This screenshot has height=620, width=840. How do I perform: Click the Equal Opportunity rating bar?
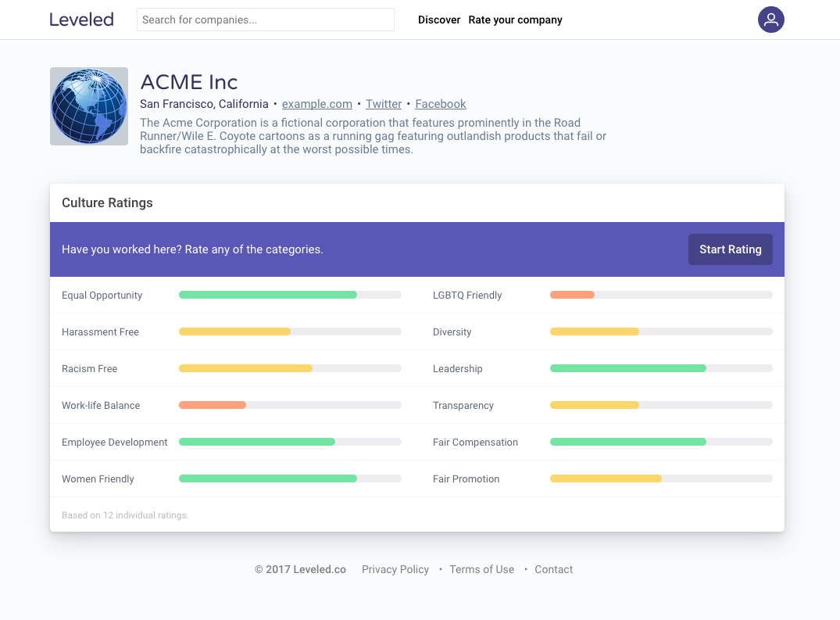pos(290,295)
